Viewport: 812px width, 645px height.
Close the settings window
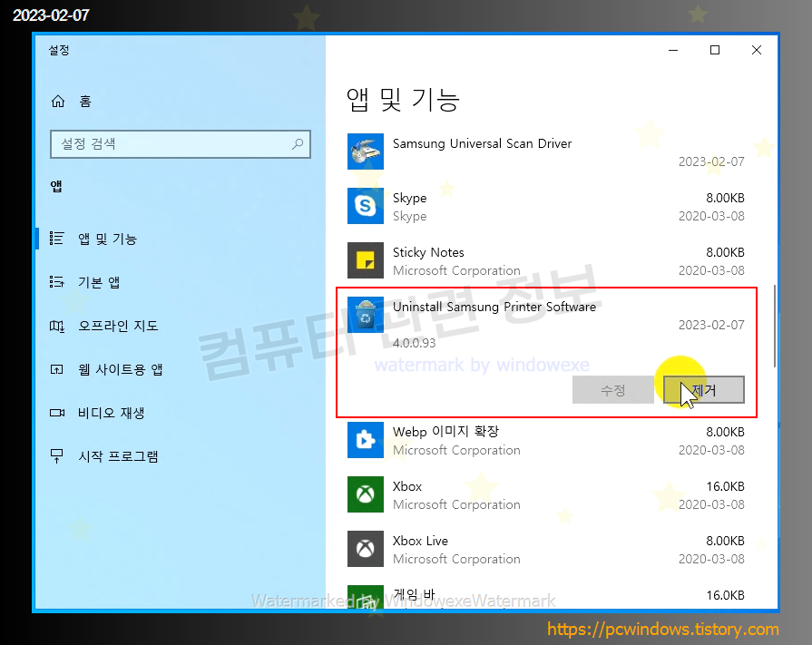pyautogui.click(x=757, y=50)
